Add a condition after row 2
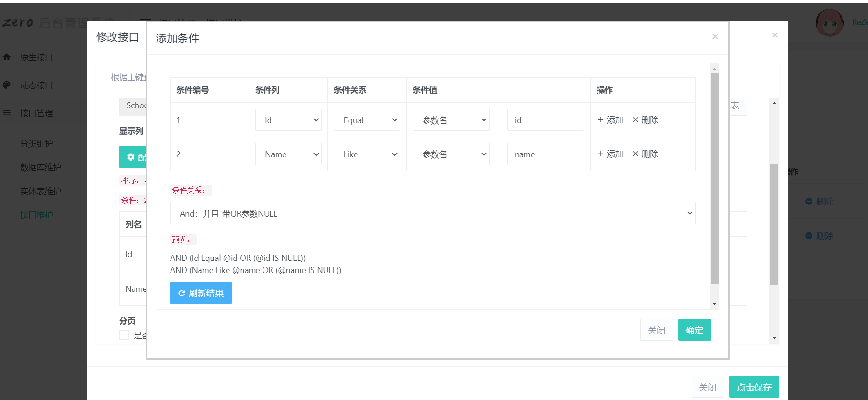The width and height of the screenshot is (868, 400). pos(611,154)
